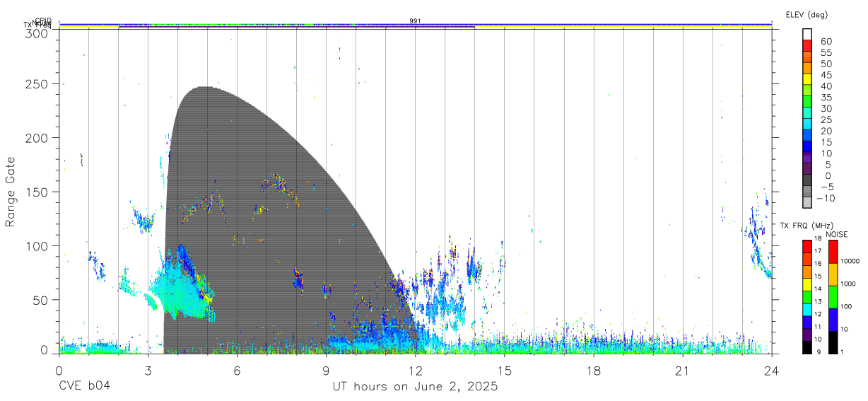Click the 200 tick on Range Gate axis

[37, 138]
